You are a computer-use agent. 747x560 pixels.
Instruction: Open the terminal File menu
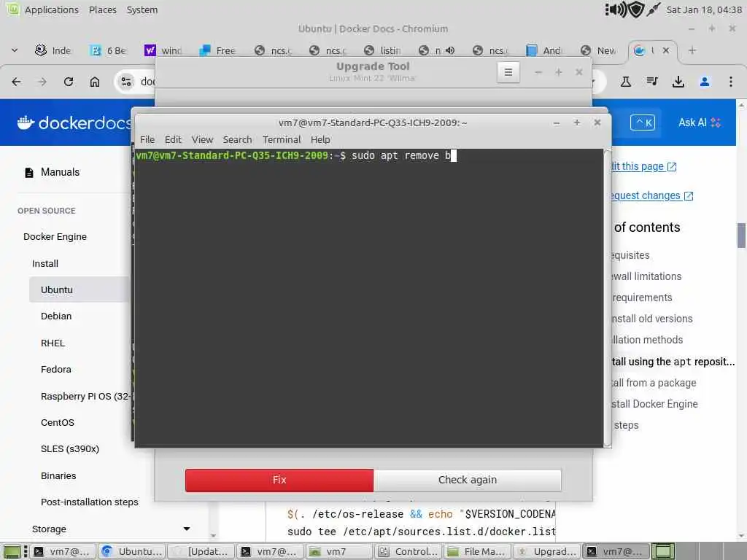(x=147, y=139)
